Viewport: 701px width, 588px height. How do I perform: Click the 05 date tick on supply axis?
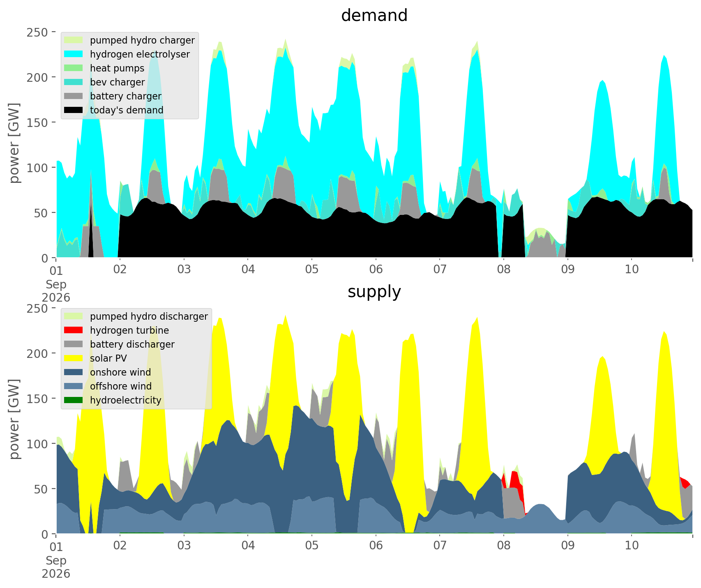312,546
